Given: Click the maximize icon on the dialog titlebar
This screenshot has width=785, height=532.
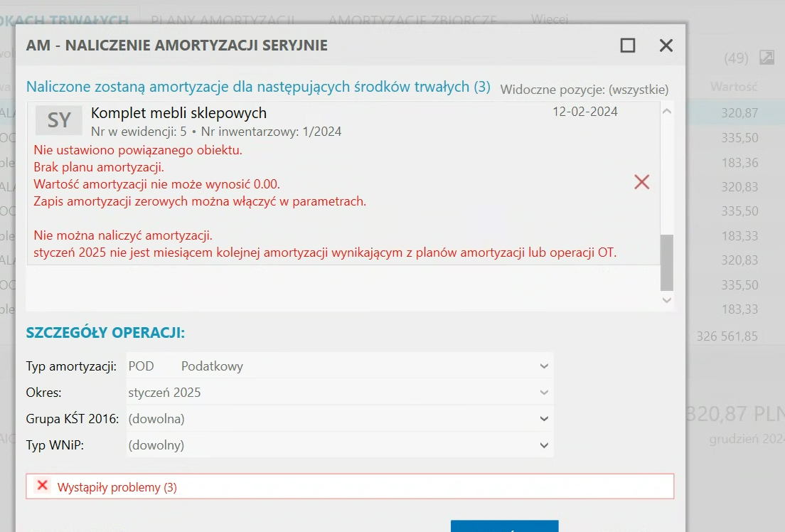Looking at the screenshot, I should pos(626,45).
